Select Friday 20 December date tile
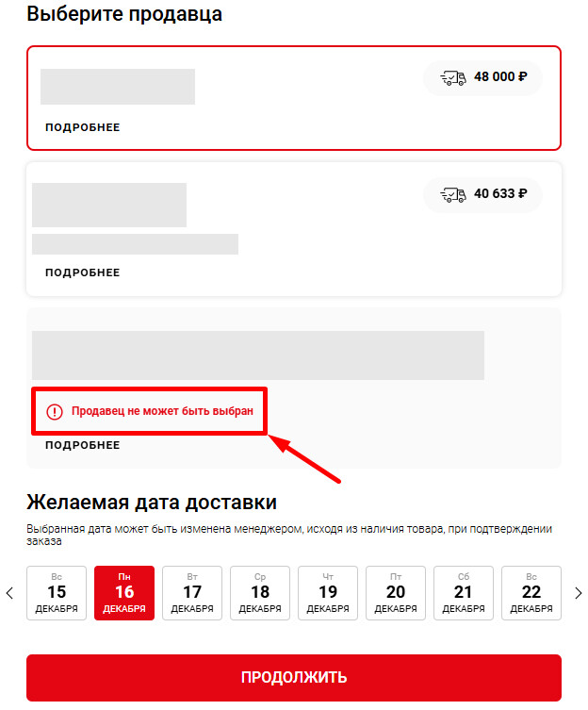This screenshot has height=710, width=588. click(396, 593)
